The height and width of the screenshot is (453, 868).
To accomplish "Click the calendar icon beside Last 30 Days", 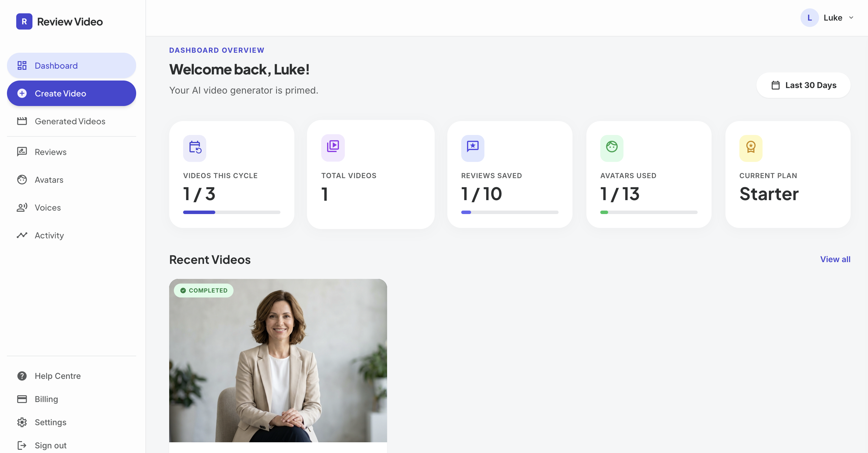I will pyautogui.click(x=776, y=85).
